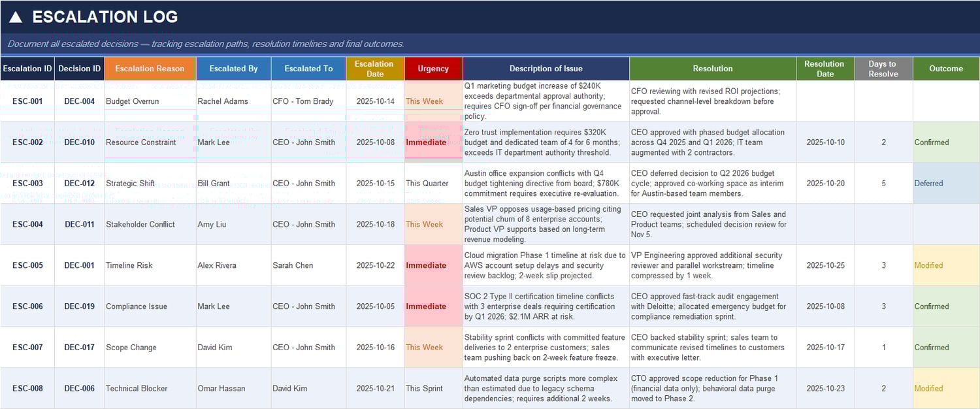The width and height of the screenshot is (980, 409).
Task: Select the resolution date 2025-10-25 cell
Action: coord(825,265)
